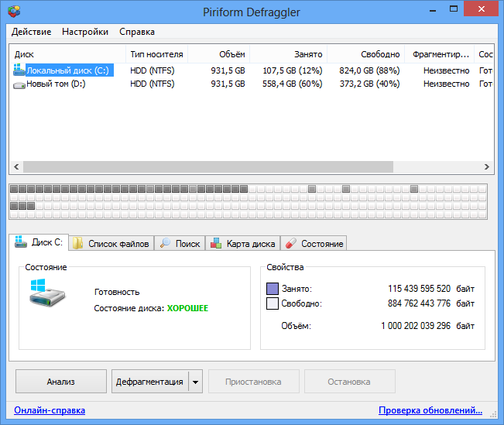The image size is (504, 425).
Task: Click the 107,5 GB (12%) used cell
Action: pos(293,70)
